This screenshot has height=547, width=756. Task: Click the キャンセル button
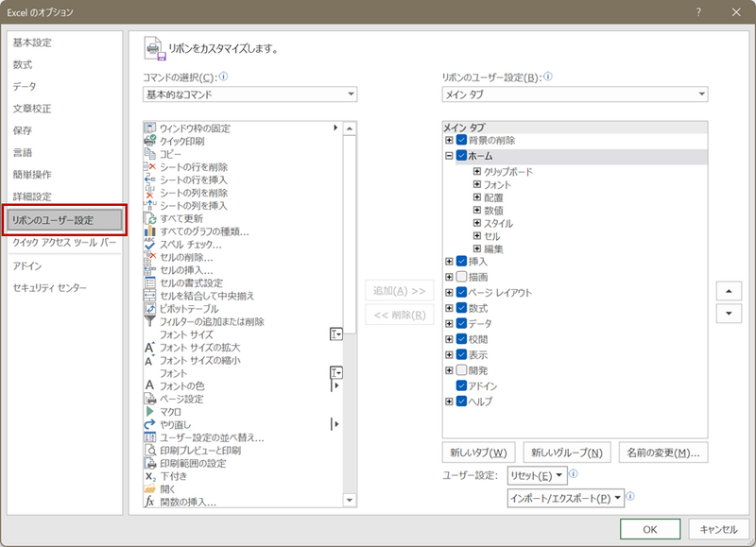coord(718,529)
